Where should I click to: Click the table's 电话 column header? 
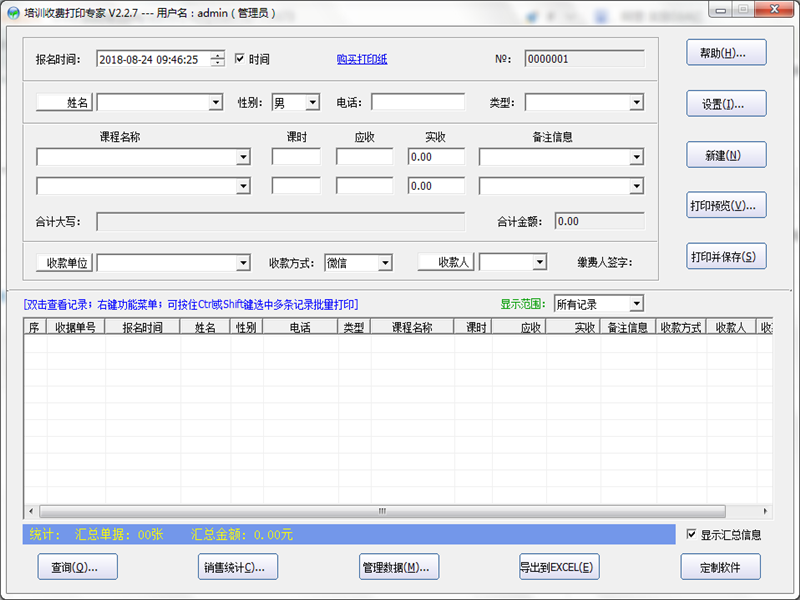coord(300,327)
